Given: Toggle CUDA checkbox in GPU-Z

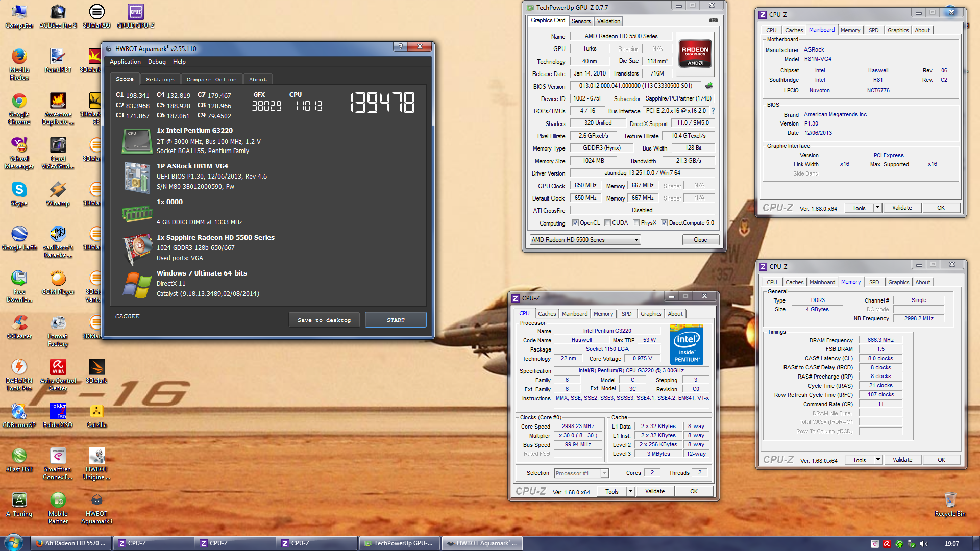Looking at the screenshot, I should tap(607, 223).
